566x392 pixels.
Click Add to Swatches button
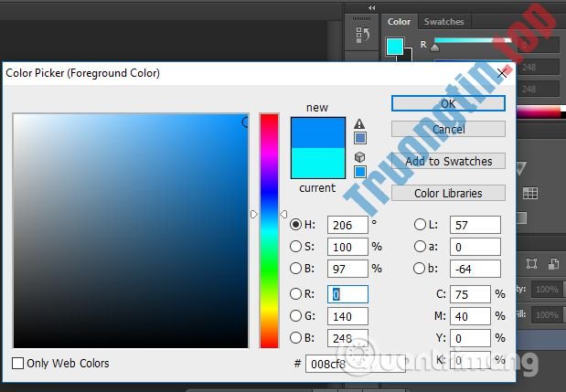tap(448, 161)
